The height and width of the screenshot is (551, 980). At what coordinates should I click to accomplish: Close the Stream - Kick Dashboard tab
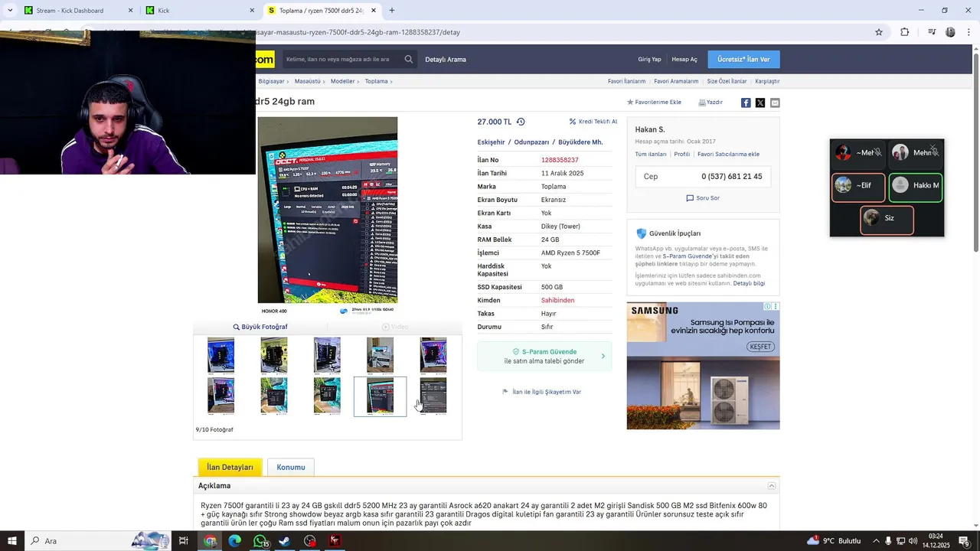click(130, 11)
